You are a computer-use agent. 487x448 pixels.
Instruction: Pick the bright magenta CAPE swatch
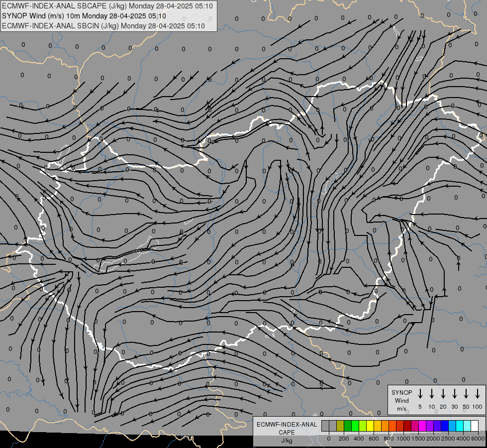click(422, 426)
